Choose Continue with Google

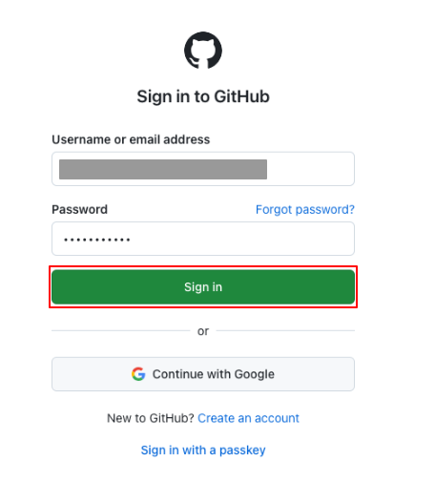click(203, 374)
